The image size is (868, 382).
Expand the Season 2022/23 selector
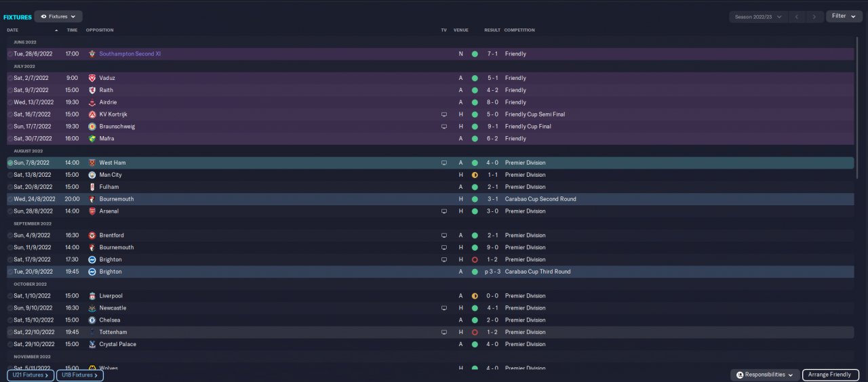[758, 16]
